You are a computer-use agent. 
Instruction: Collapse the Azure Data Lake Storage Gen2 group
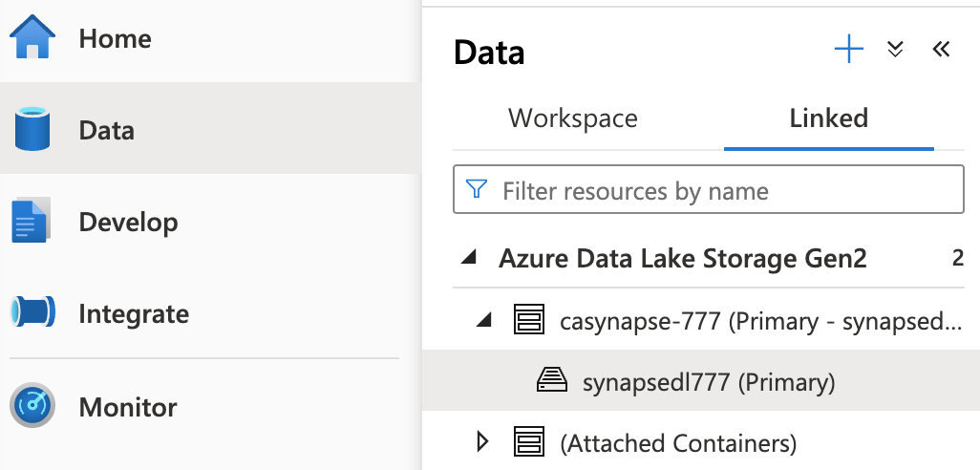click(x=468, y=259)
